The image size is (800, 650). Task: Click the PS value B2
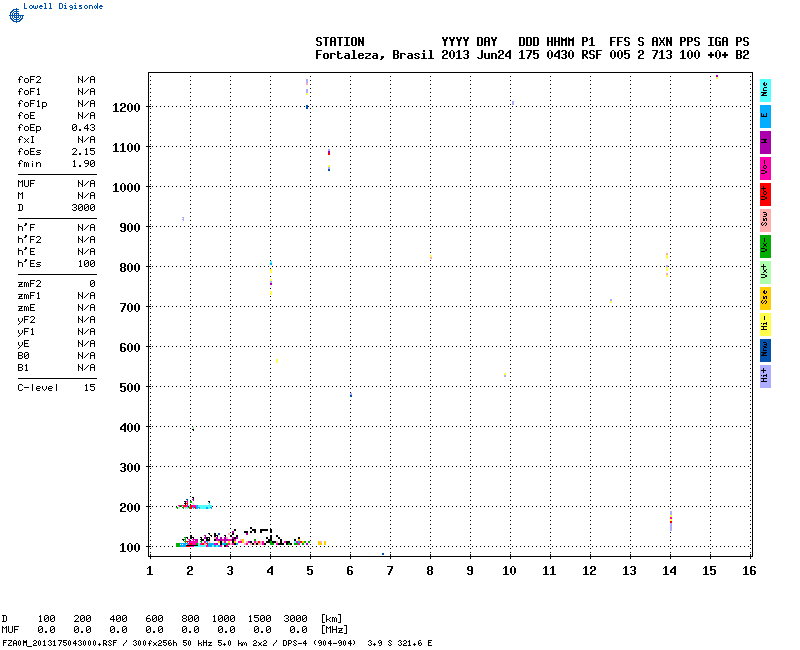tap(742, 55)
